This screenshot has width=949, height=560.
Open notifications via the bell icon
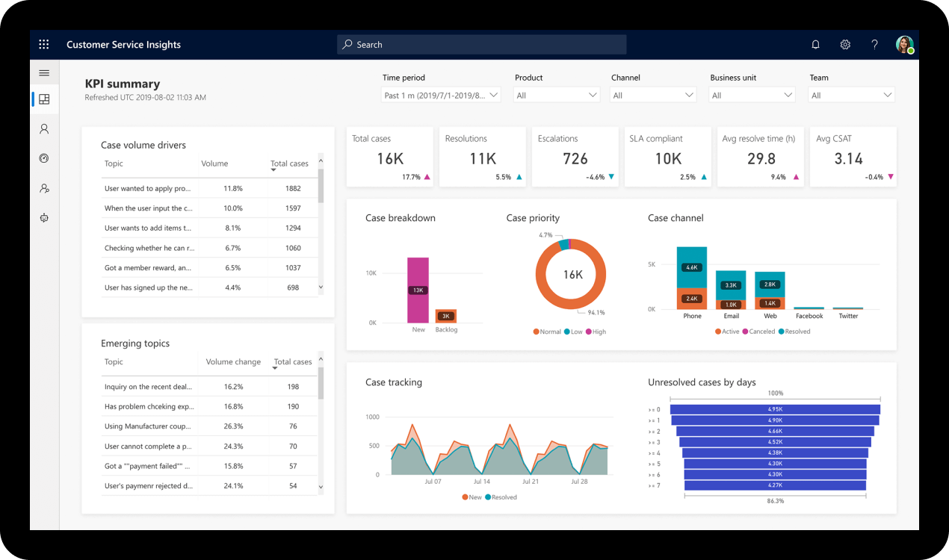[815, 44]
